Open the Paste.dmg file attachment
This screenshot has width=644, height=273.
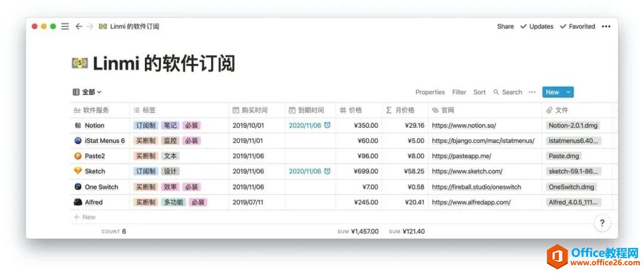click(564, 156)
